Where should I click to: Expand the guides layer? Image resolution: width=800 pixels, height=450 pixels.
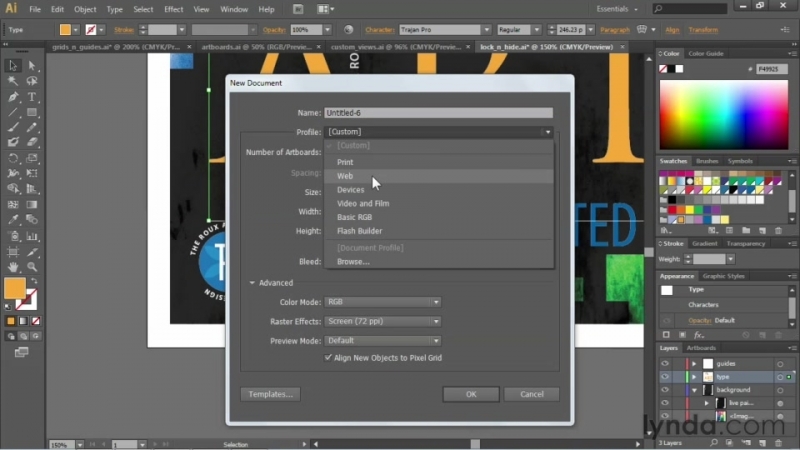click(694, 364)
